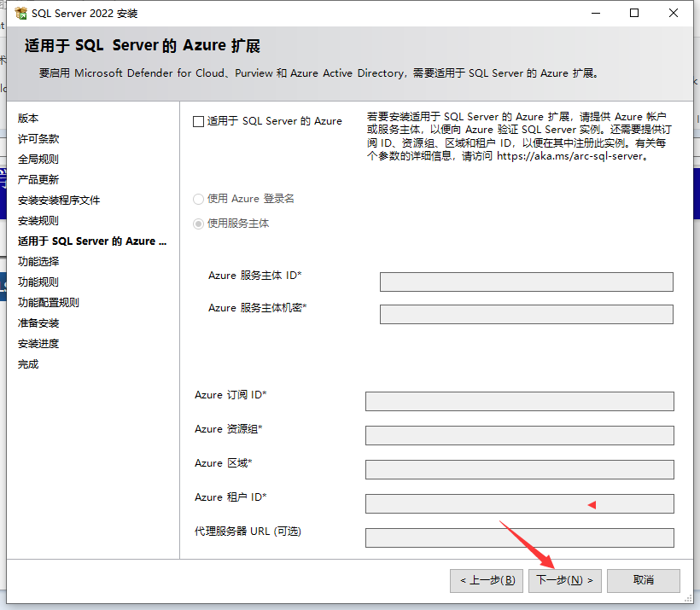This screenshot has width=700, height=610.
Task: Cancel setup with the 取消 button
Action: point(644,580)
